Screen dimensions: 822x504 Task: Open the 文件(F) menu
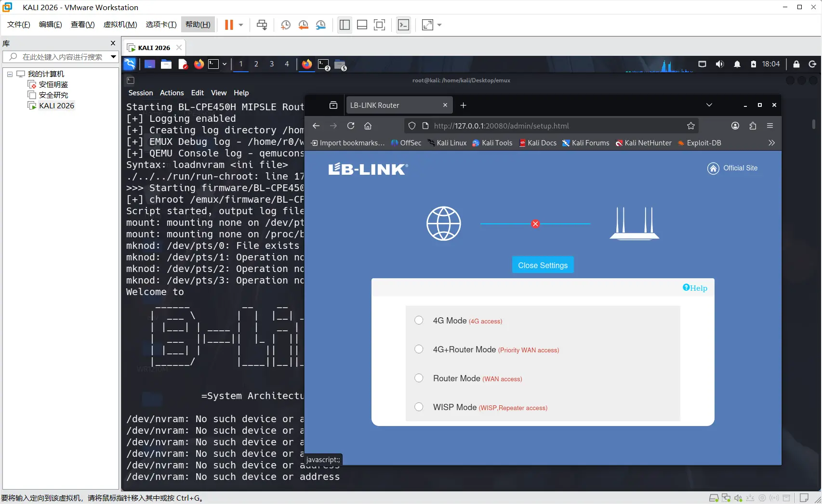tap(19, 25)
